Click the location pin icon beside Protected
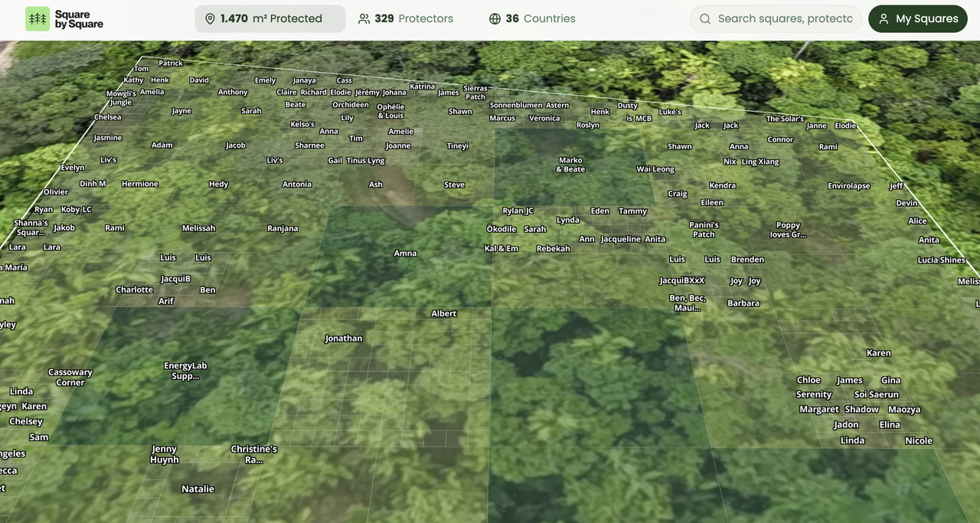 pyautogui.click(x=210, y=19)
